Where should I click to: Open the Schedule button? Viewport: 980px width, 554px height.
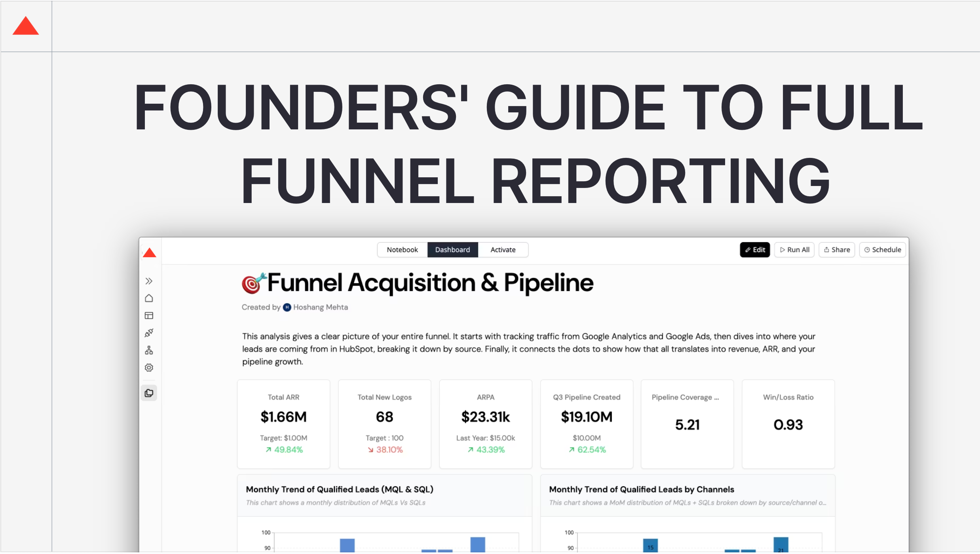coord(882,250)
